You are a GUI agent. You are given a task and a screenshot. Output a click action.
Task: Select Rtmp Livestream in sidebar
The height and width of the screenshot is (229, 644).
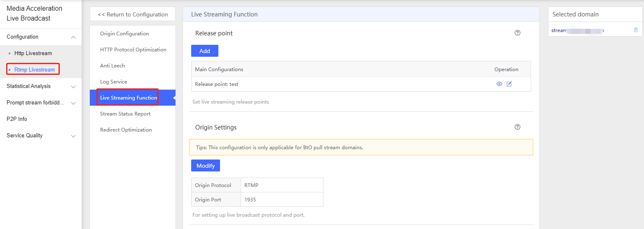point(34,69)
